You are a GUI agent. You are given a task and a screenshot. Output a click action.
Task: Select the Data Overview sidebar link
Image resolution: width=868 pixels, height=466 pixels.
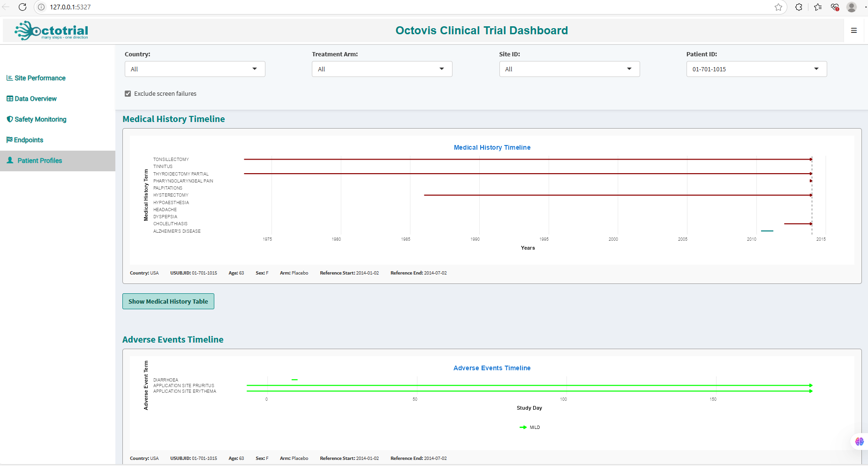[x=36, y=99]
